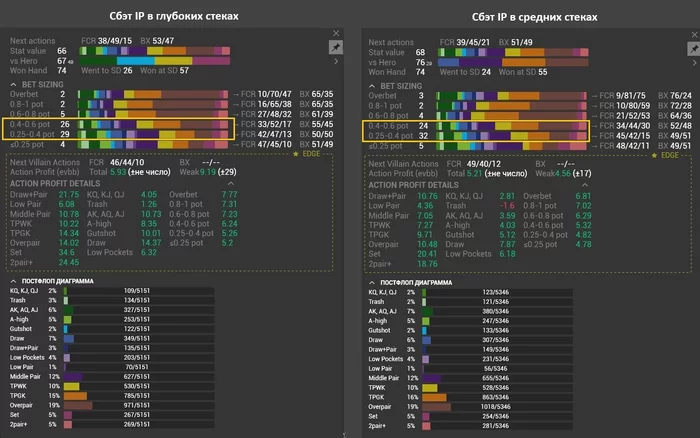Click A-high bar 253/5151
This screenshot has width=700, height=438.
point(139,320)
